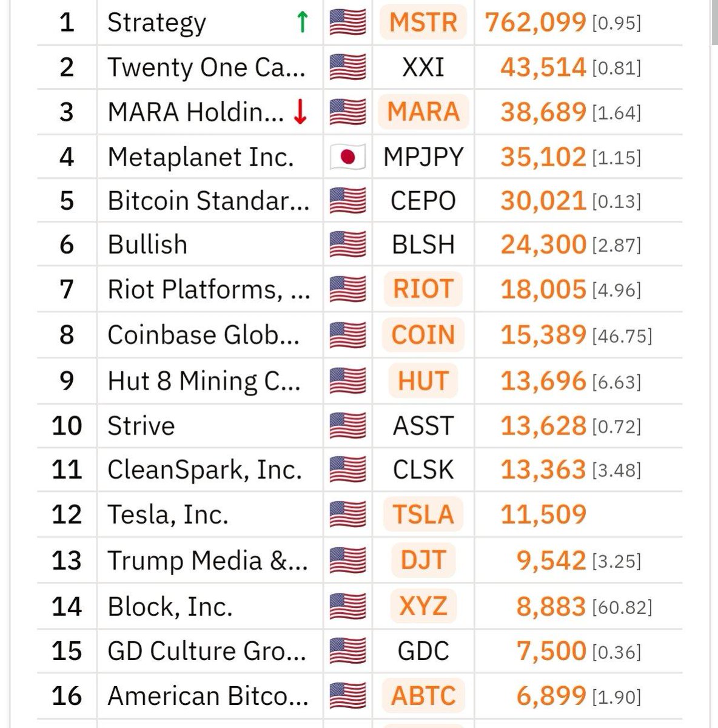Viewport: 718px width, 728px height.
Task: Click the US flag in Tesla row
Action: tap(347, 514)
